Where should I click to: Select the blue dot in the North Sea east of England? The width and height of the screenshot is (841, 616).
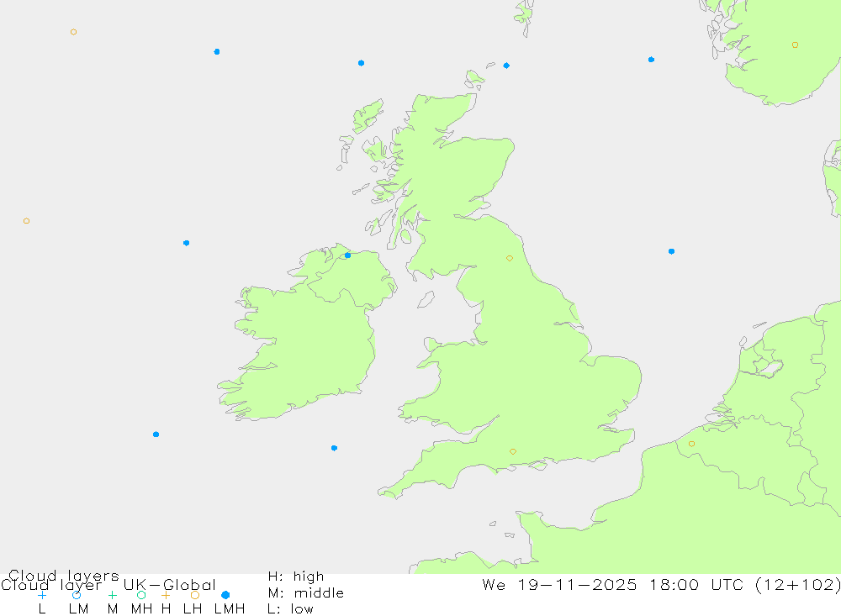[x=671, y=251]
